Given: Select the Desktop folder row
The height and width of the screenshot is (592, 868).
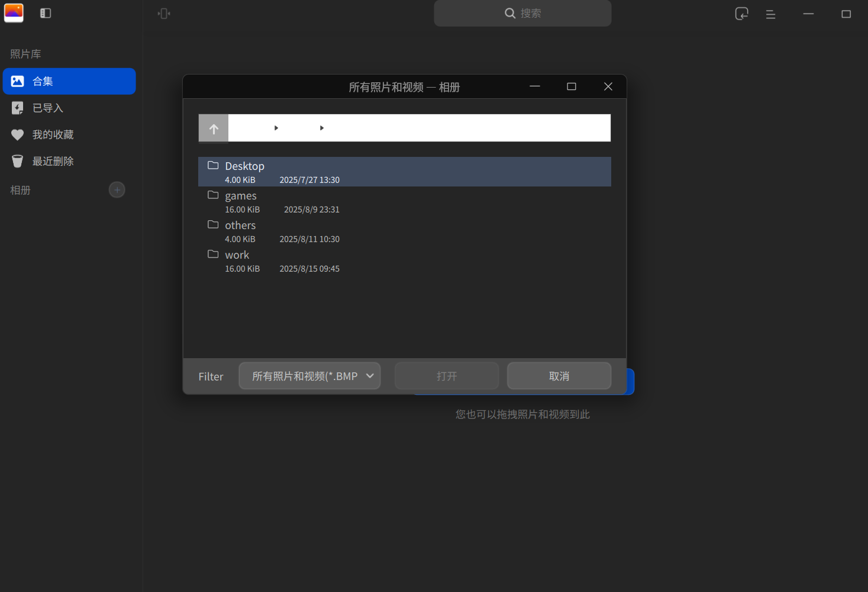Looking at the screenshot, I should (405, 172).
